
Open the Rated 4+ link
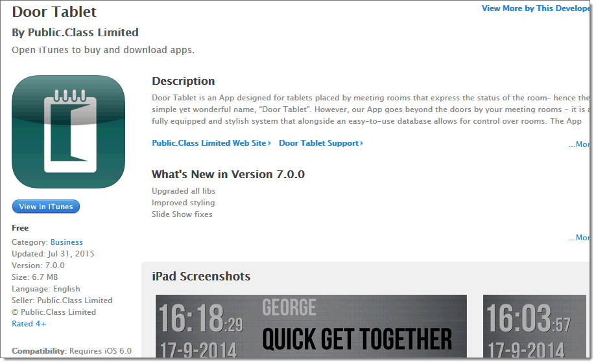coord(29,324)
